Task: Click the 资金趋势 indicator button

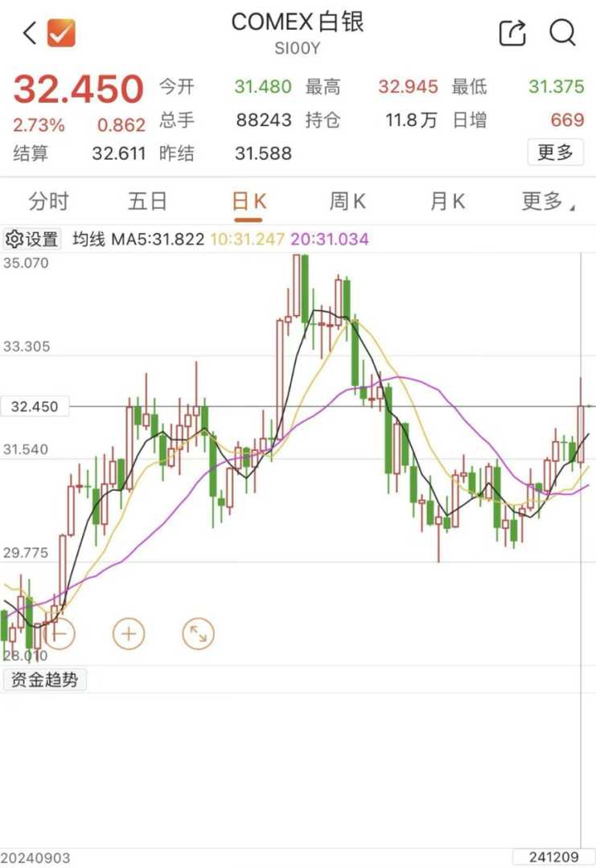Action: [x=45, y=680]
